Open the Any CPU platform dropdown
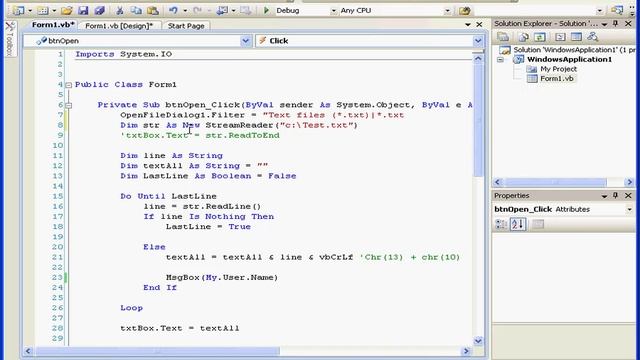Viewport: 640px width, 360px height. [x=448, y=11]
